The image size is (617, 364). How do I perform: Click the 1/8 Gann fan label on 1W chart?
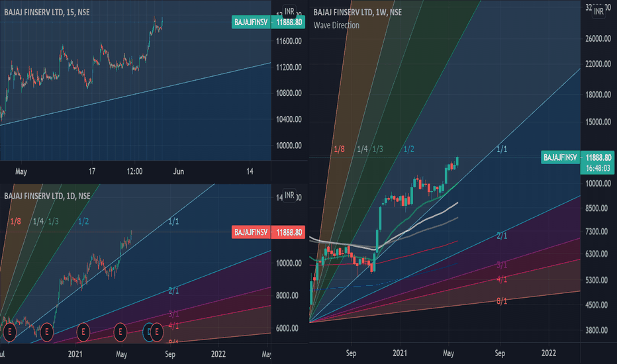pyautogui.click(x=339, y=149)
